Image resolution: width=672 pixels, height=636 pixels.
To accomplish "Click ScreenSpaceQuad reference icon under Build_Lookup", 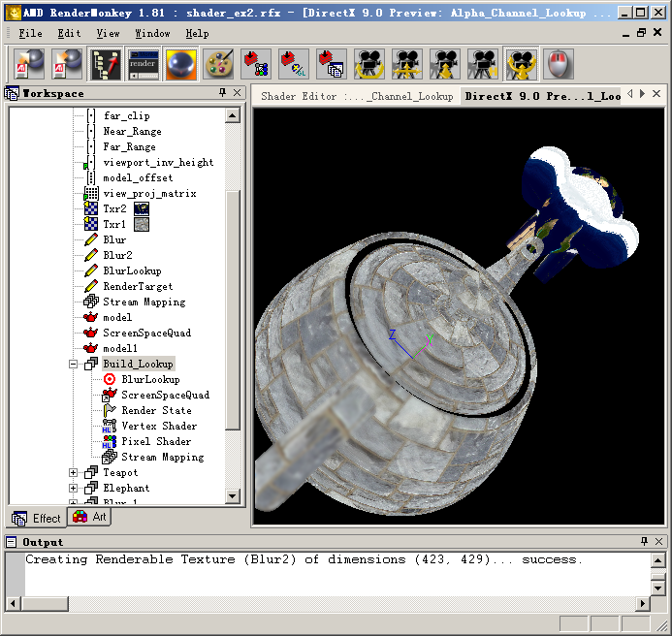I will [x=110, y=395].
